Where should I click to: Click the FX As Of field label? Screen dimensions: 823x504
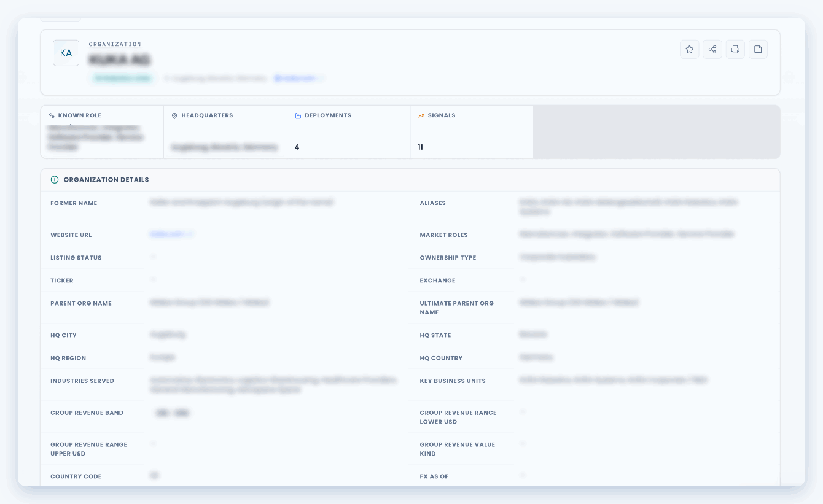[434, 476]
